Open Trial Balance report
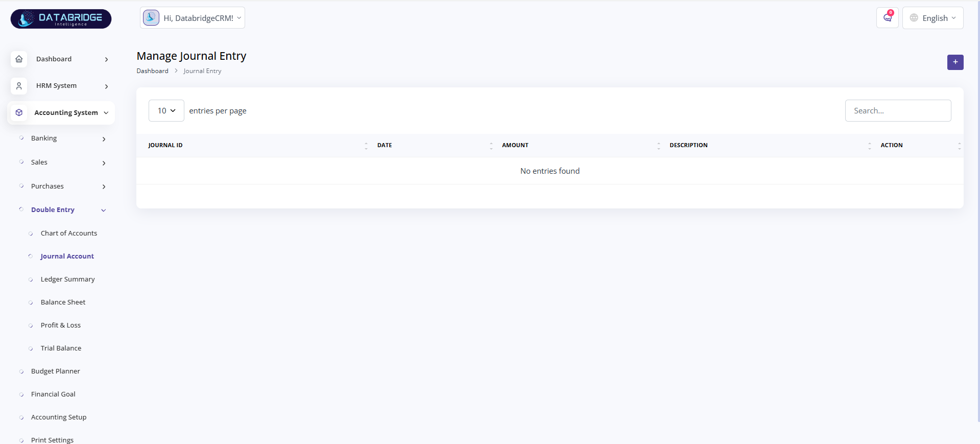Image resolution: width=980 pixels, height=444 pixels. click(61, 348)
